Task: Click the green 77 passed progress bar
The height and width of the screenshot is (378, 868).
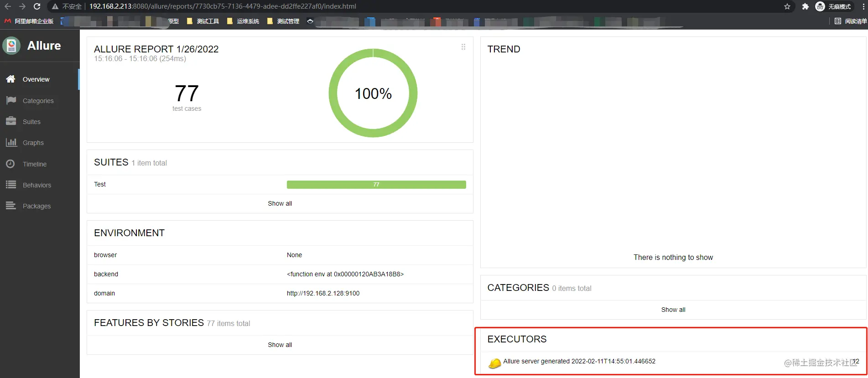Action: pos(376,185)
